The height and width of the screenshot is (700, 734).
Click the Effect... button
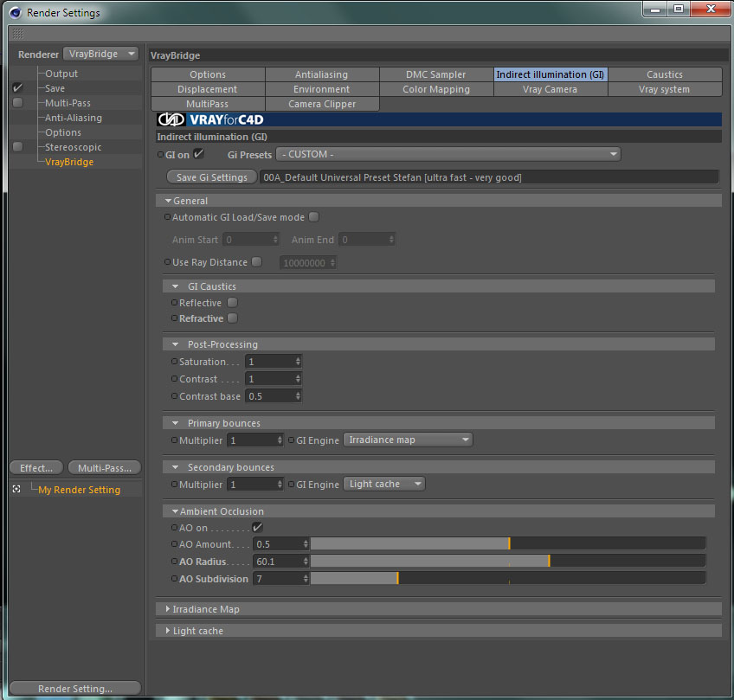click(x=36, y=468)
